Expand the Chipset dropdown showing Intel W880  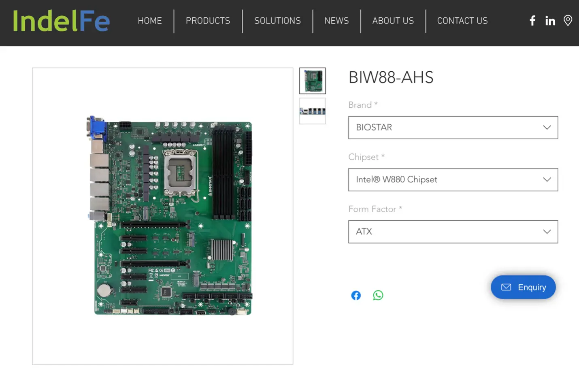(x=453, y=180)
